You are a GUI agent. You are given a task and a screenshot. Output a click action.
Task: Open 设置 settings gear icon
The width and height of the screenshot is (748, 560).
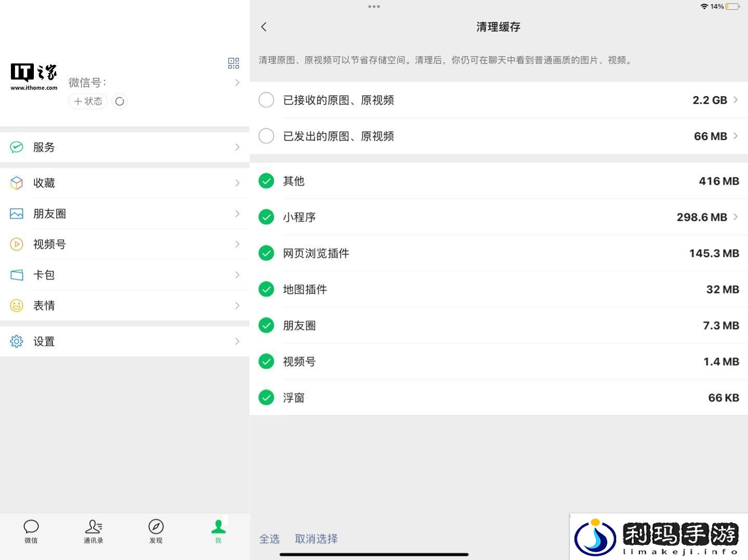(x=17, y=342)
